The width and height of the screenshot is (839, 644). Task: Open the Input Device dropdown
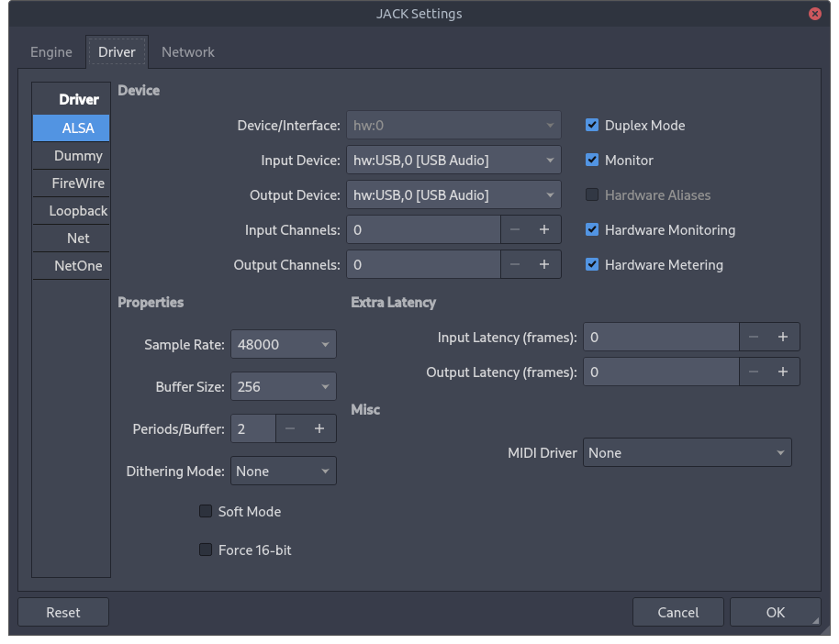pos(453,161)
